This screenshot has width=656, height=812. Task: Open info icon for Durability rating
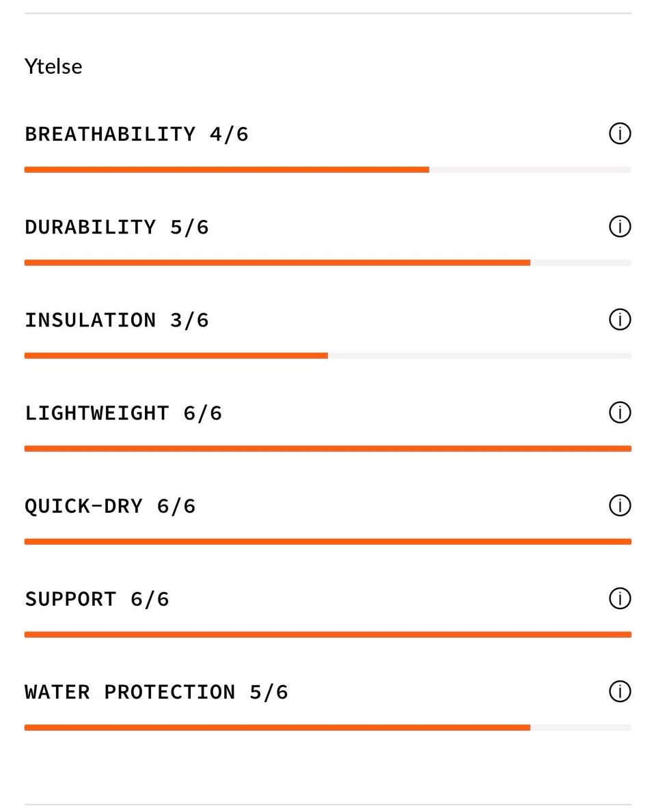tap(620, 226)
